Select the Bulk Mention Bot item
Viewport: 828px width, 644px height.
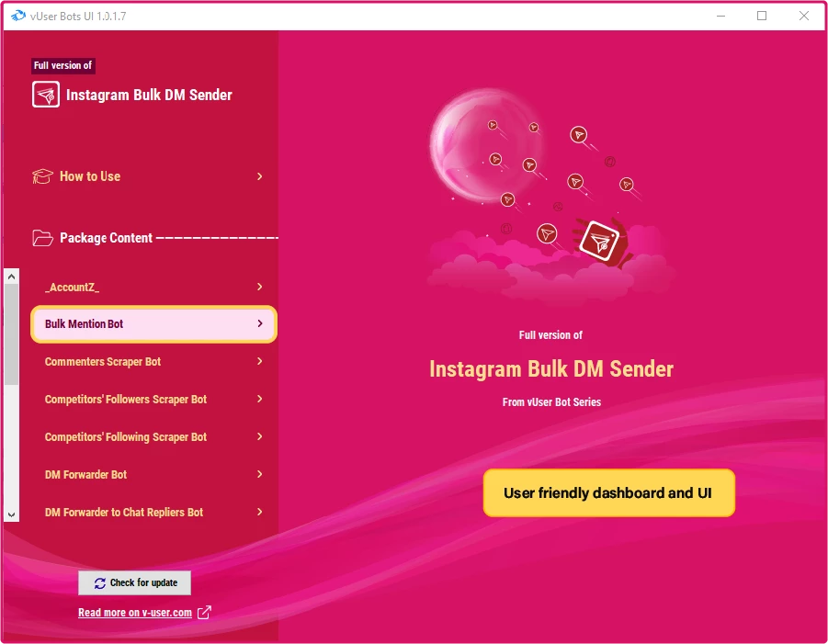[x=153, y=324]
